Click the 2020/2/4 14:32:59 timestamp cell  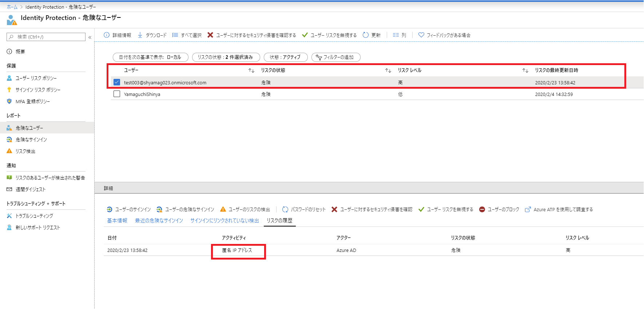(x=554, y=94)
